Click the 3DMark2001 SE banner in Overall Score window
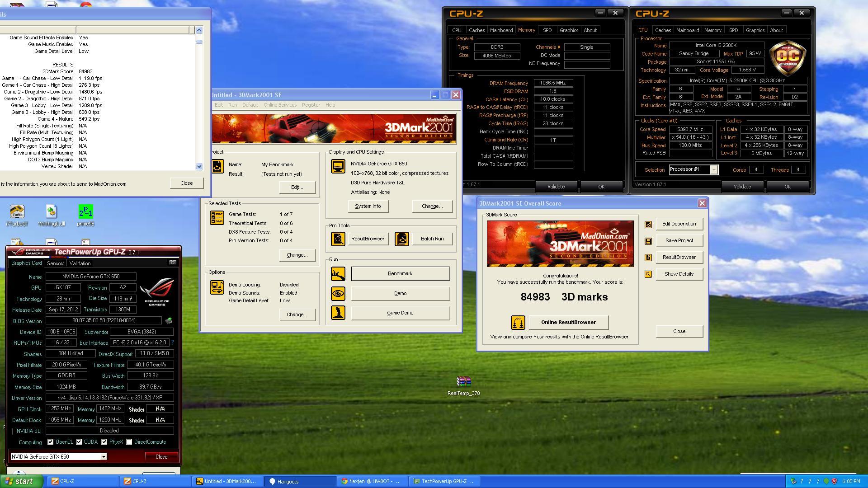868x488 pixels. [x=560, y=244]
